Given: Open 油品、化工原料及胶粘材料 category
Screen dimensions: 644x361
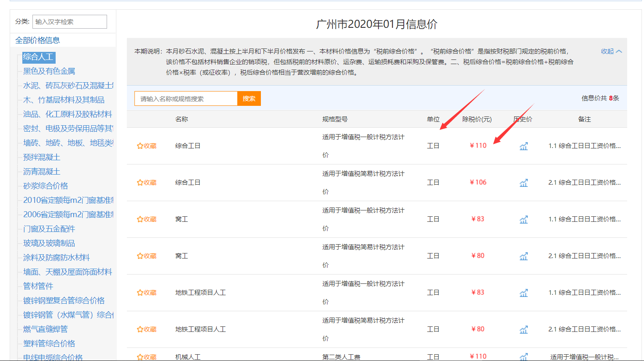Looking at the screenshot, I should click(67, 114).
